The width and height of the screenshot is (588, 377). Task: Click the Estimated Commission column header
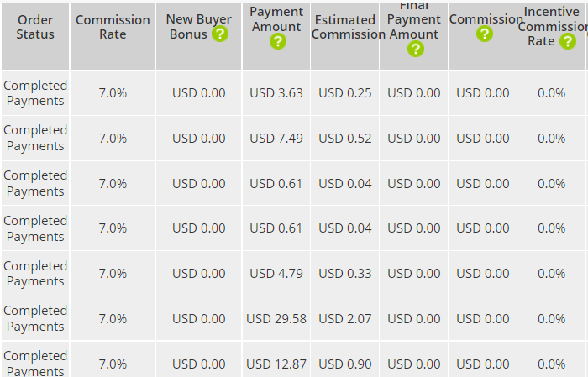(x=344, y=27)
